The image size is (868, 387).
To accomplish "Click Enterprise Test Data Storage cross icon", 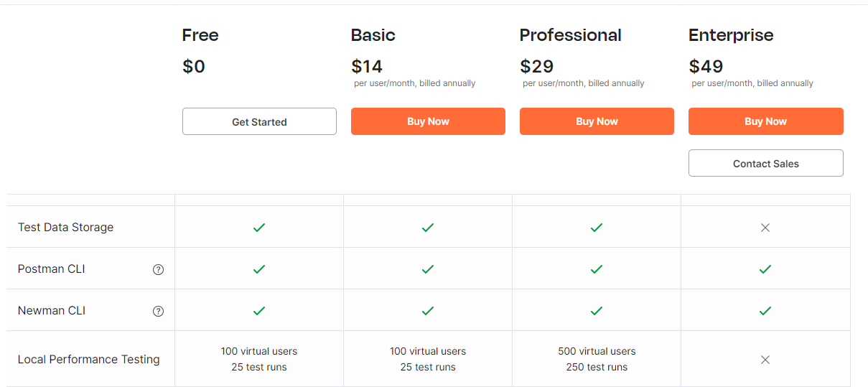I will click(x=765, y=228).
